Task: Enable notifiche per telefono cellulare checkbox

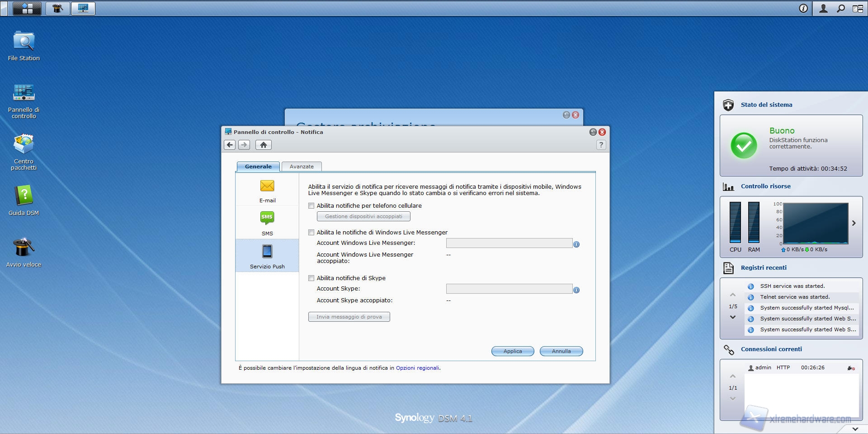Action: point(311,206)
